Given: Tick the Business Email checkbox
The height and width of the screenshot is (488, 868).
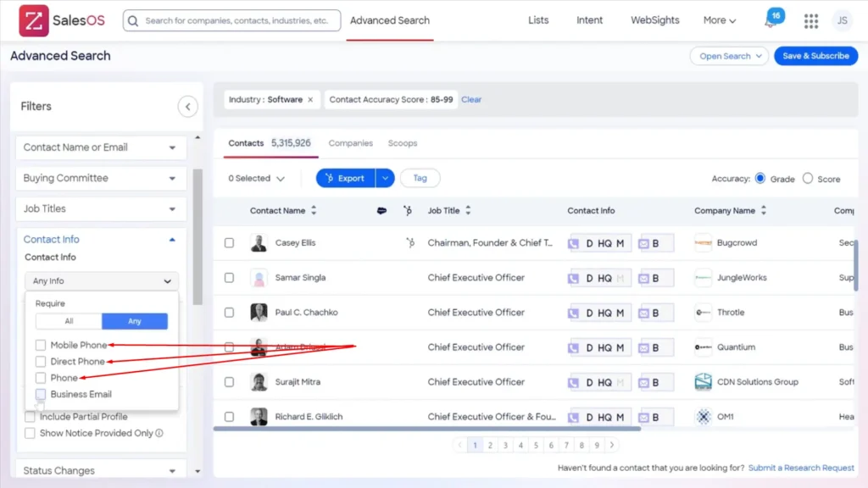Looking at the screenshot, I should 41,395.
